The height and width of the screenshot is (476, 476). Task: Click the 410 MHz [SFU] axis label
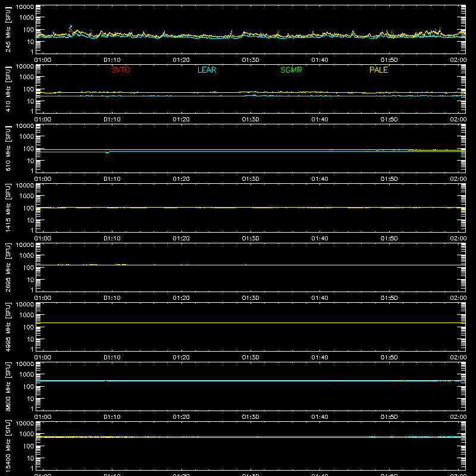[x=8, y=89]
